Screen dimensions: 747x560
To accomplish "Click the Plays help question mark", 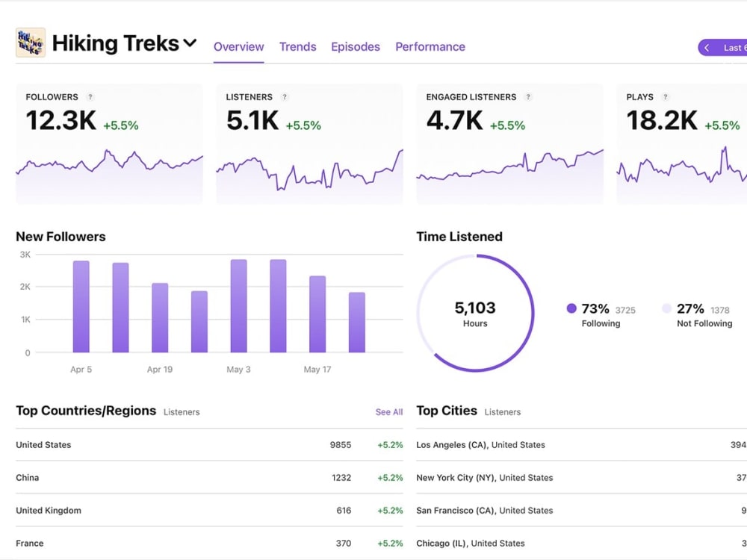I will [x=665, y=96].
